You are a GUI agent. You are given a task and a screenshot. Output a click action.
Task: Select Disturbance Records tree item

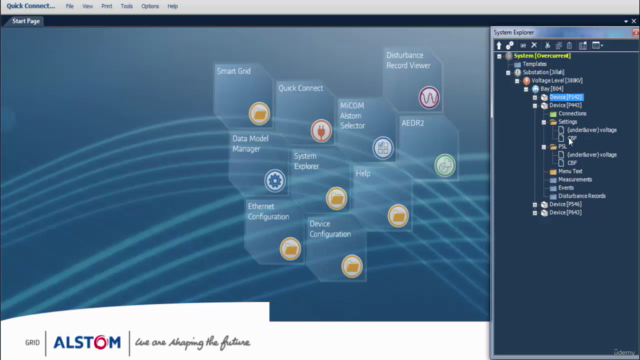pos(582,196)
